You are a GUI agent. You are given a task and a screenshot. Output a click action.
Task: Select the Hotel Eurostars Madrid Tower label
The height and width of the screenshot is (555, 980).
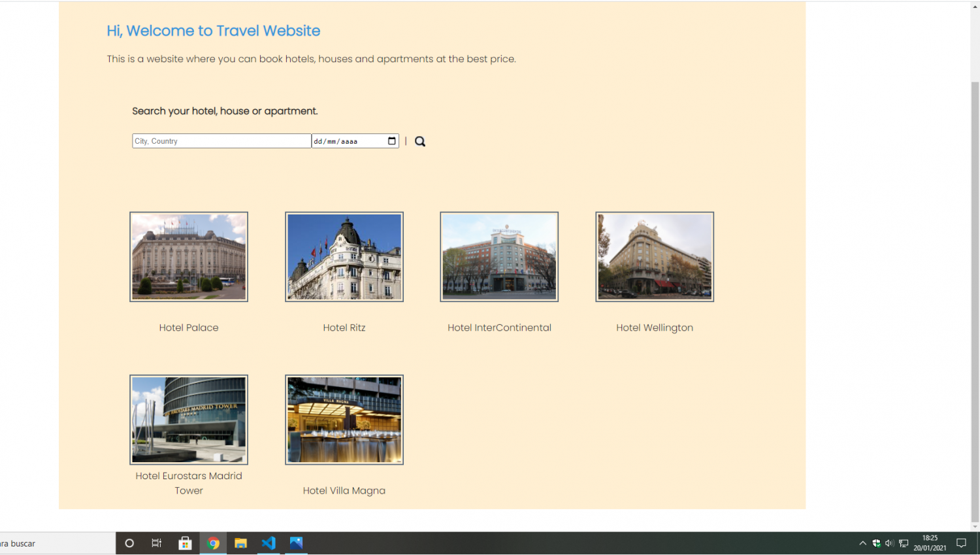(189, 483)
